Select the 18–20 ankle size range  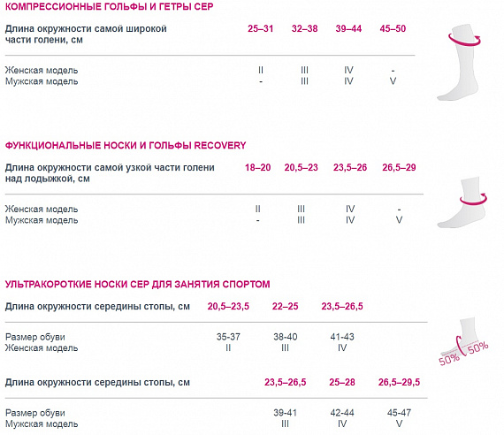click(x=258, y=167)
